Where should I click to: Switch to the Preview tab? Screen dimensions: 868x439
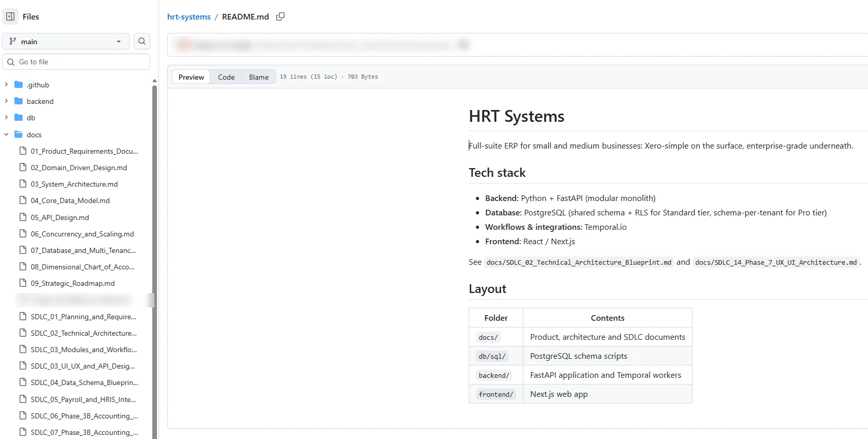[x=191, y=77]
